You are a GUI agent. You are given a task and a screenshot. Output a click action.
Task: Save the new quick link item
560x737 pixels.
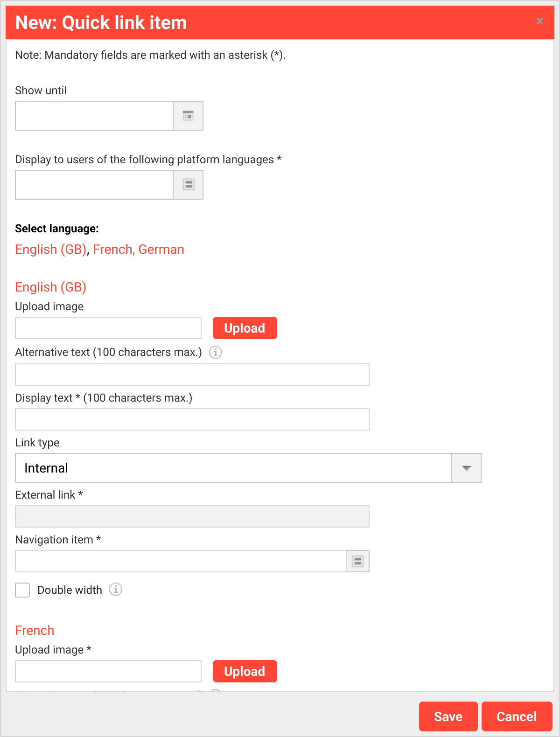(x=448, y=716)
